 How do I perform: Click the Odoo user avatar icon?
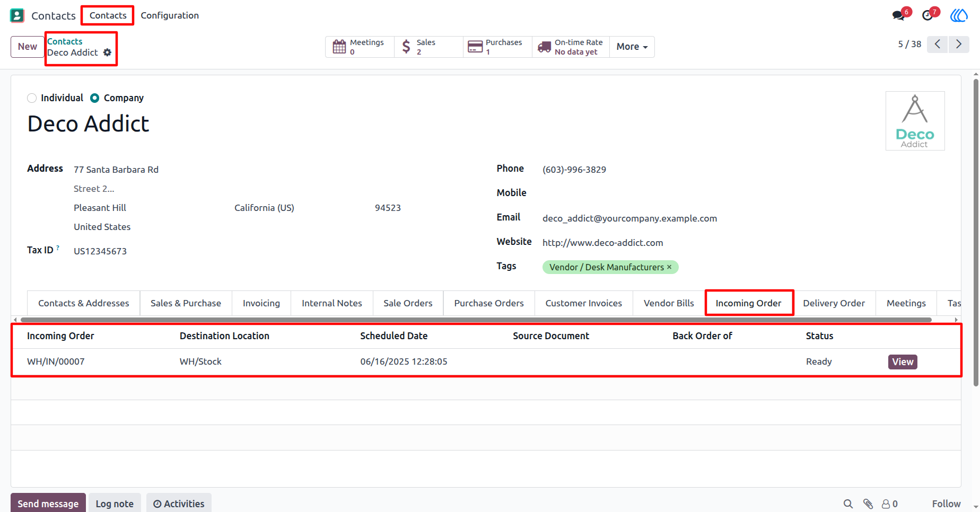point(959,15)
